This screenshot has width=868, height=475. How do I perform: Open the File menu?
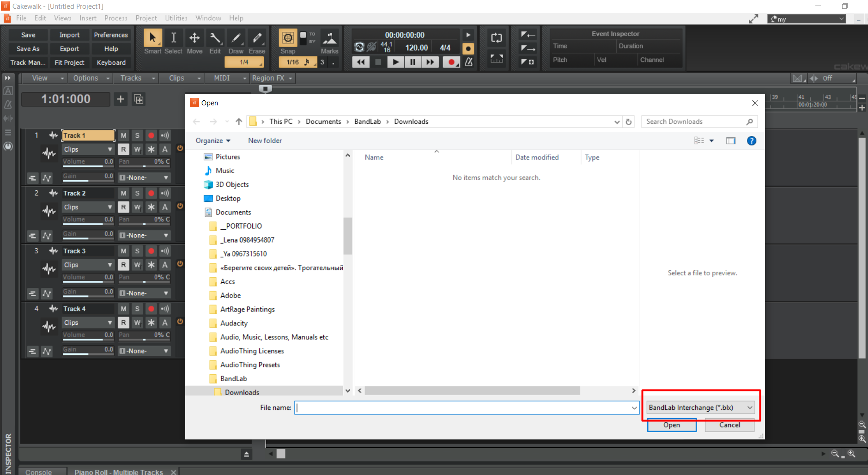tap(21, 18)
